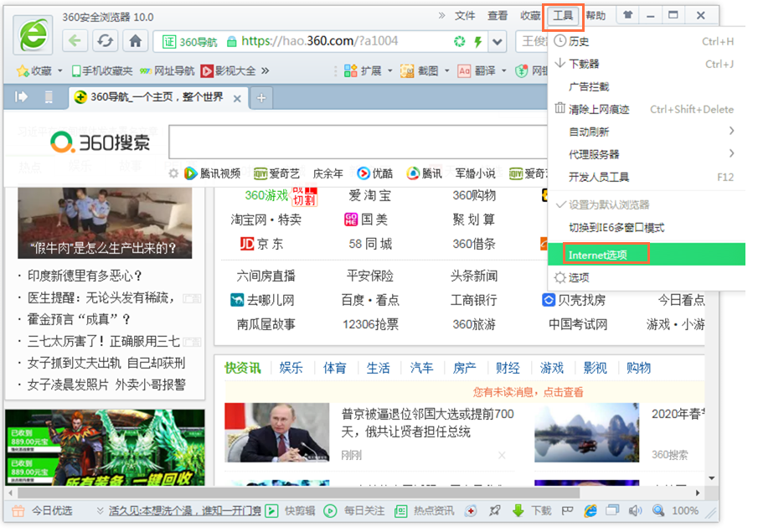The height and width of the screenshot is (532, 758).
Task: Reload the page with the refresh button
Action: point(105,41)
